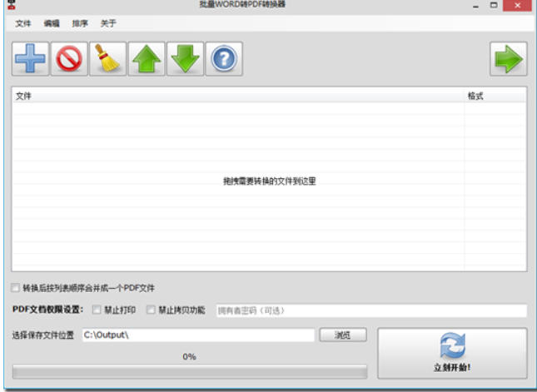Open the 关于 menu
537x392 pixels.
point(108,23)
